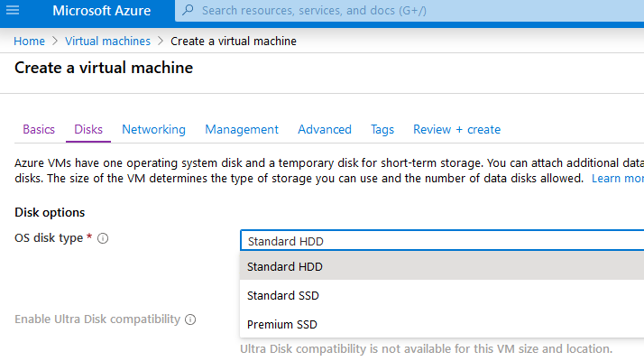Show info tooltip for OS disk type
Viewport: 644px width, 361px height.
(103, 238)
